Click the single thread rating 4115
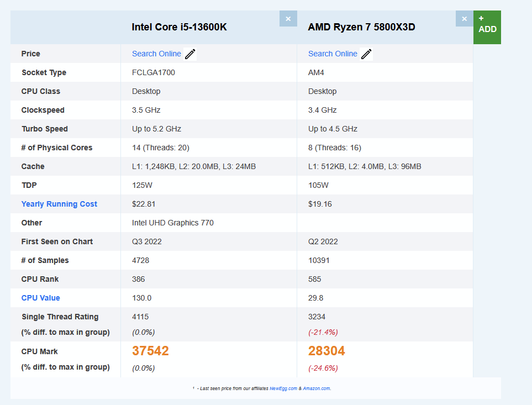532x405 pixels. point(140,317)
